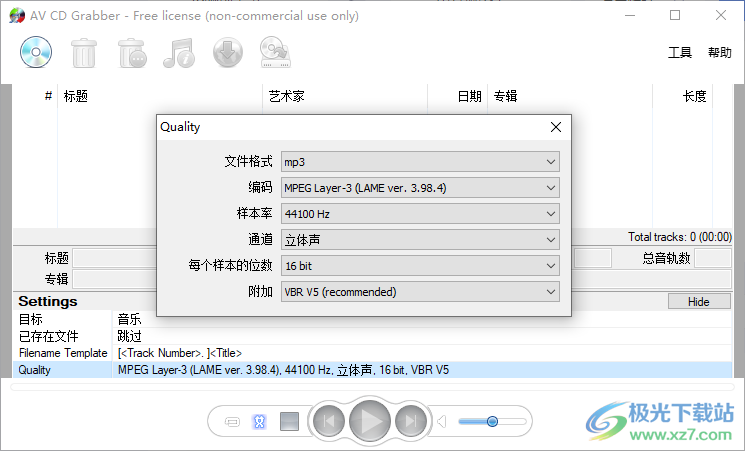Click the previous track button

[328, 421]
